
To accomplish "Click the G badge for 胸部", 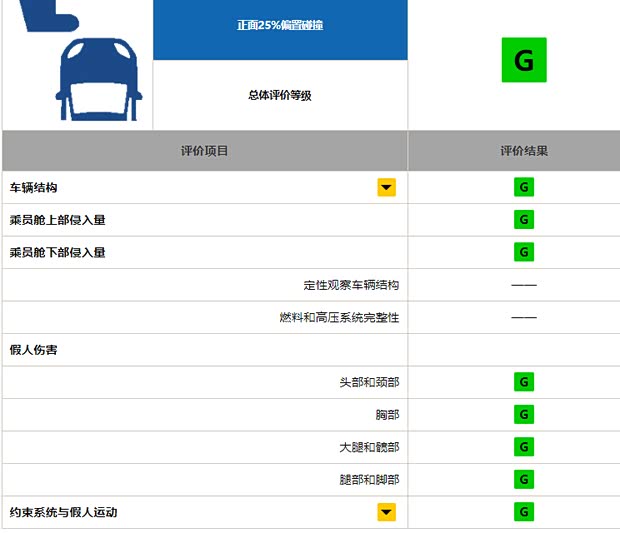I will click(523, 414).
